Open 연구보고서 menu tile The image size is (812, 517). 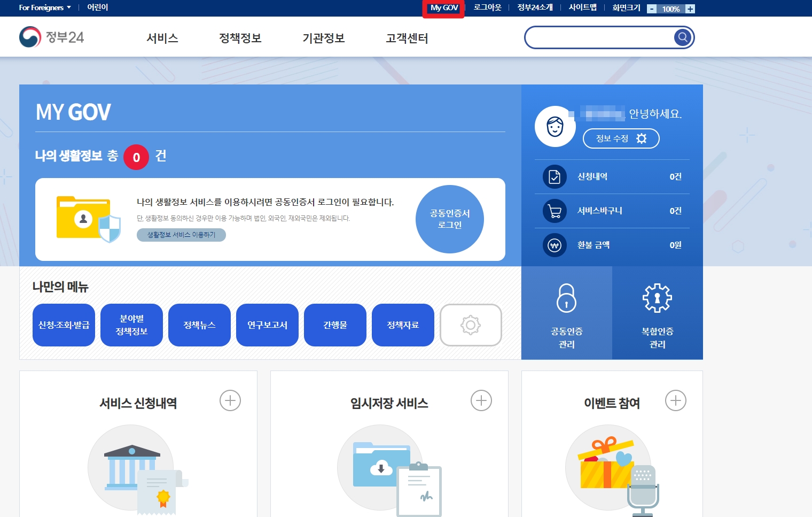click(267, 325)
